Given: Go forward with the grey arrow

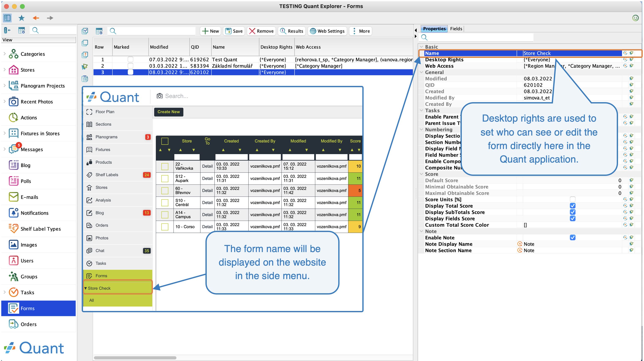Looking at the screenshot, I should 50,18.
